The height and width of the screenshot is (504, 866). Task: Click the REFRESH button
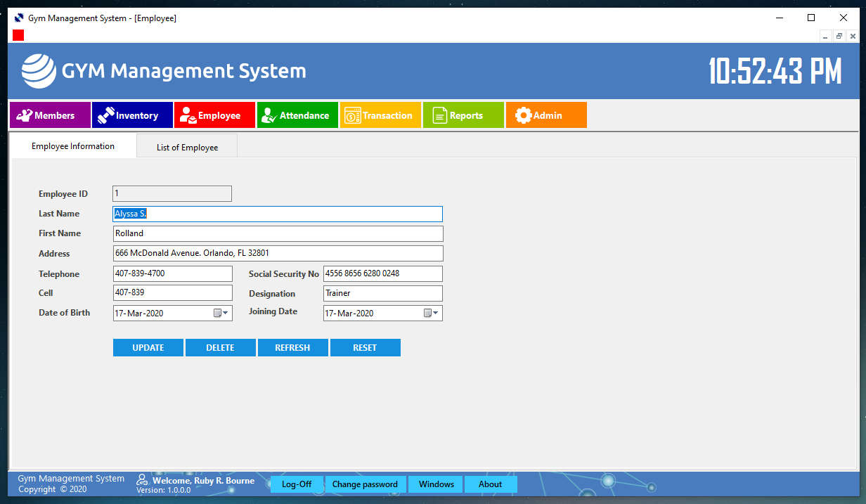[293, 347]
